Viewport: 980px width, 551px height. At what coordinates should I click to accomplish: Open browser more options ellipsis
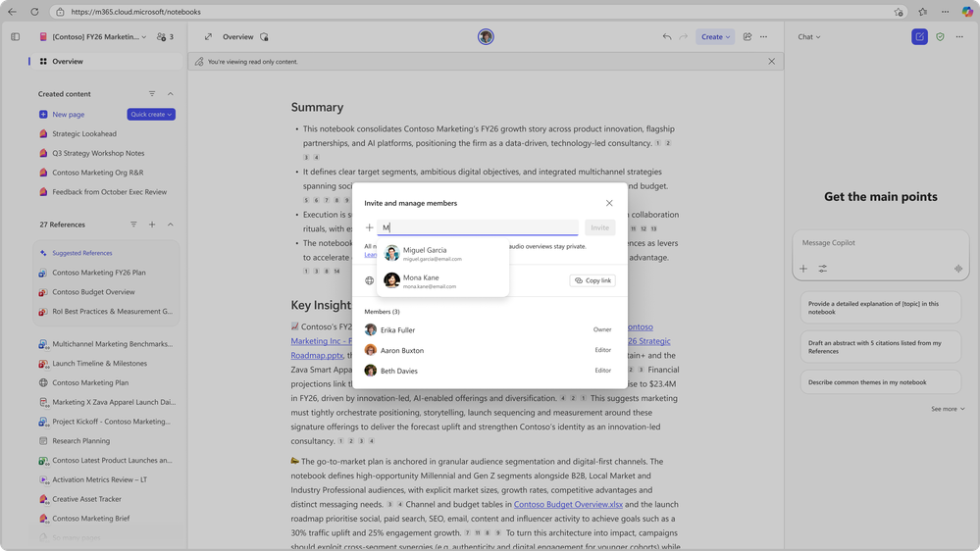[x=945, y=12]
